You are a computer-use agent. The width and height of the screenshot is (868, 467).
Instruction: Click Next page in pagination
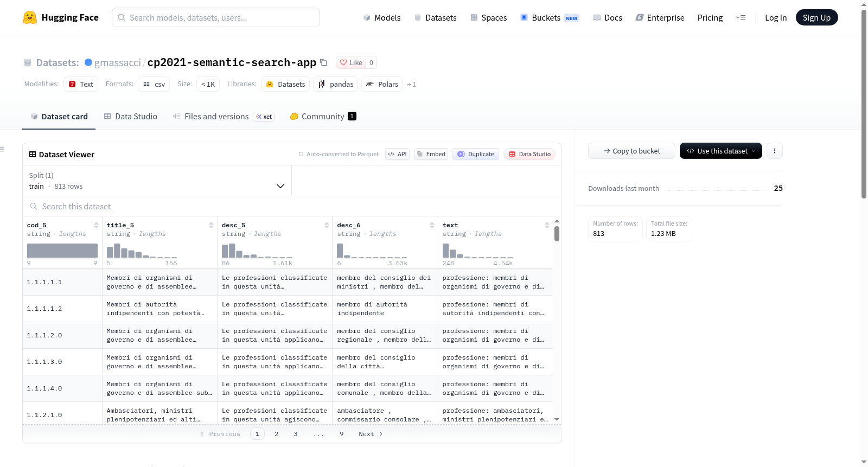click(371, 434)
